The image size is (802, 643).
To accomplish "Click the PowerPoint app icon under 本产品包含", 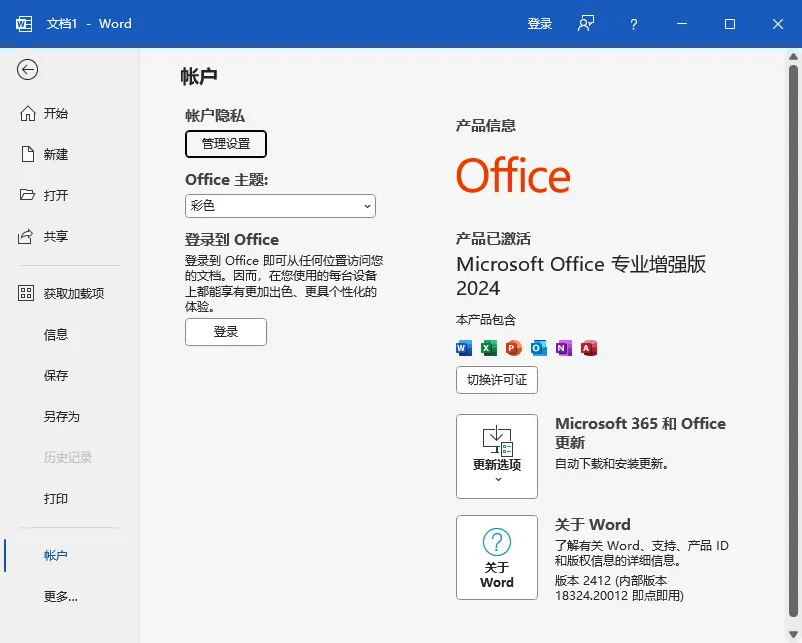I will coord(514,348).
